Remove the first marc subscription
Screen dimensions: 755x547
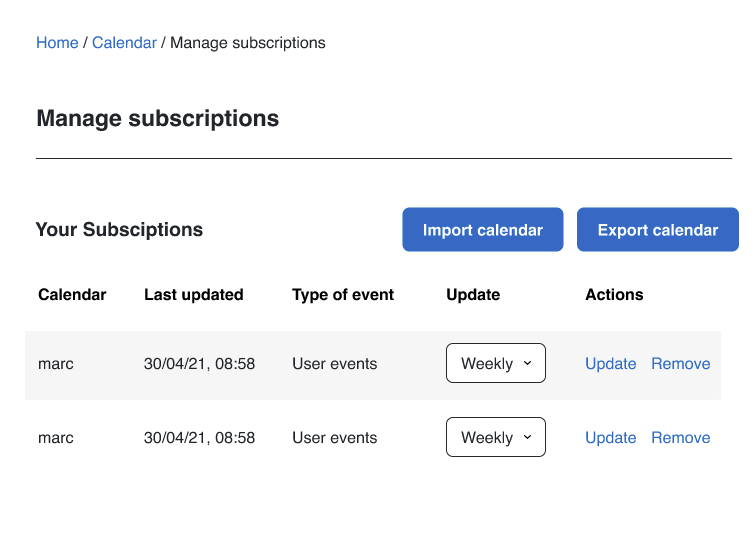[x=680, y=364]
